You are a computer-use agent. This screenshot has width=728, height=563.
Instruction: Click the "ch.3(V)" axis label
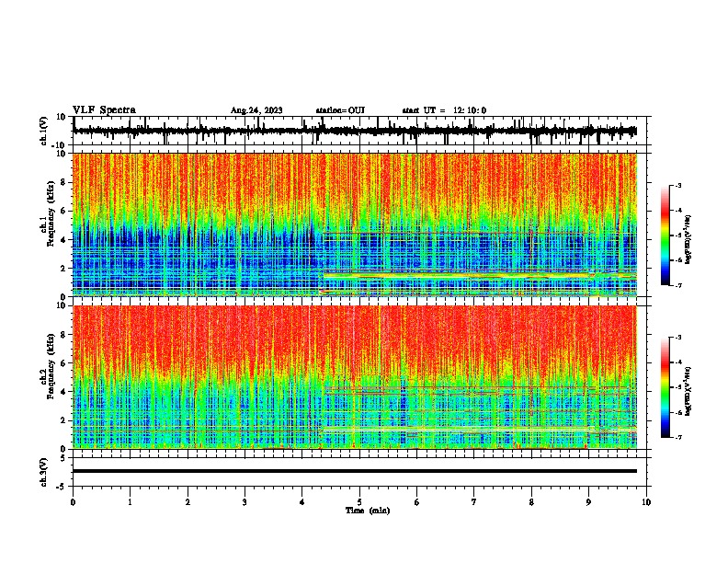44,472
